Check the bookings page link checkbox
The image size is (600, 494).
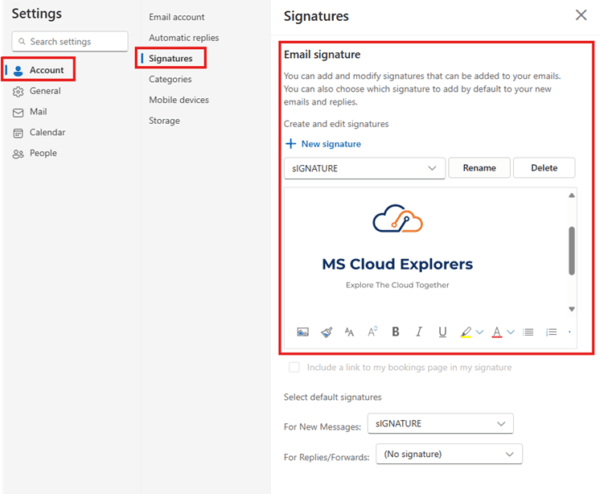[294, 367]
